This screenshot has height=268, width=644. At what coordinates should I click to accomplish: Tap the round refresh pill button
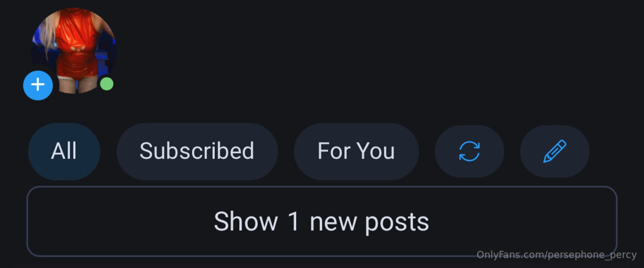[x=469, y=151]
